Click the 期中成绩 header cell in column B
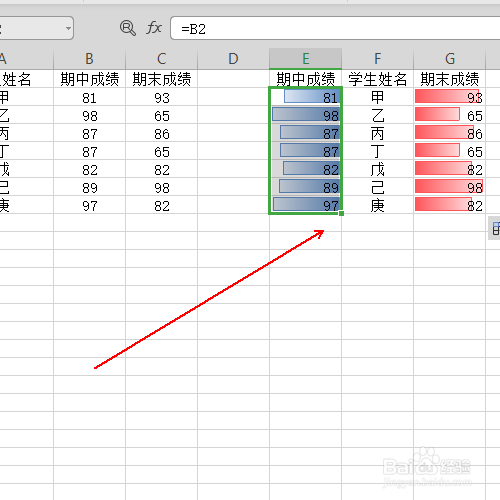Screen dimensions: 500x500 click(90, 79)
